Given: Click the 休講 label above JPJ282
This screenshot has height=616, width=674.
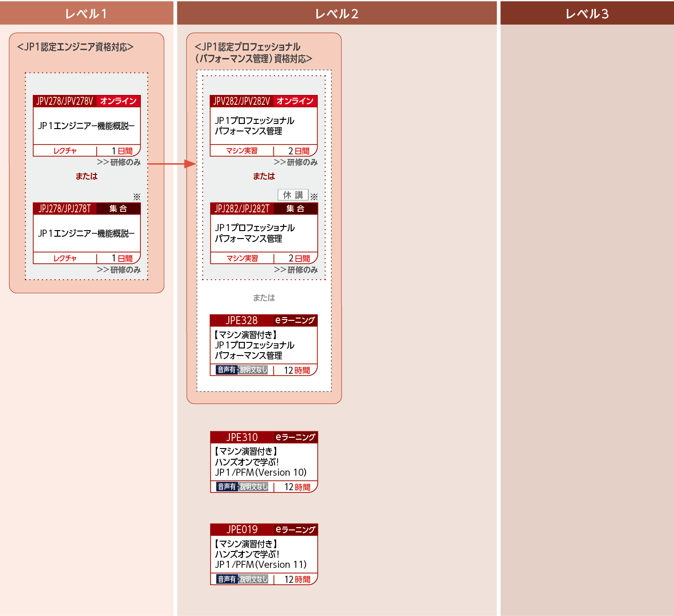Looking at the screenshot, I should tap(293, 195).
